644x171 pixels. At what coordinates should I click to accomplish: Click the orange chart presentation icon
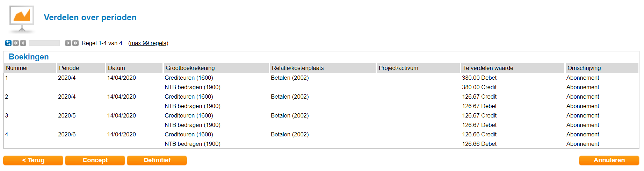22,17
